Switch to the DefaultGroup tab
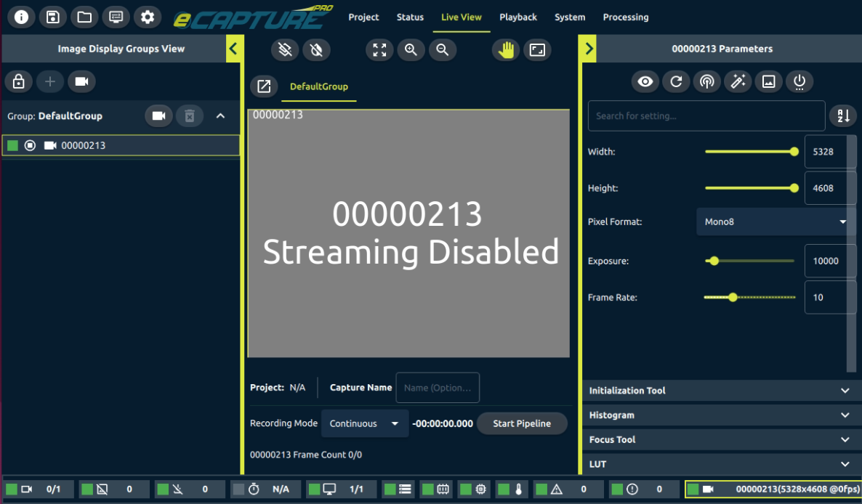The height and width of the screenshot is (504, 862). click(x=319, y=86)
